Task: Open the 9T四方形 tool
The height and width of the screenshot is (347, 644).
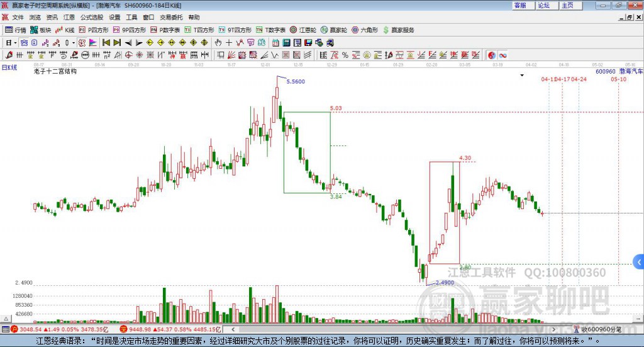Action: (x=235, y=30)
